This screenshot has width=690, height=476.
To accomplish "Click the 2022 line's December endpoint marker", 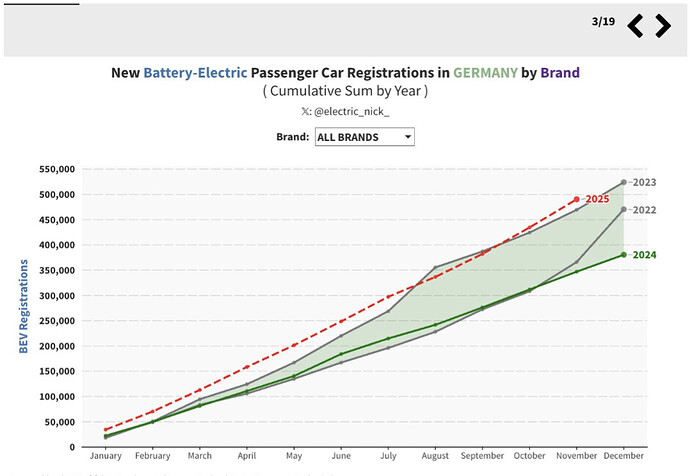I will [624, 209].
